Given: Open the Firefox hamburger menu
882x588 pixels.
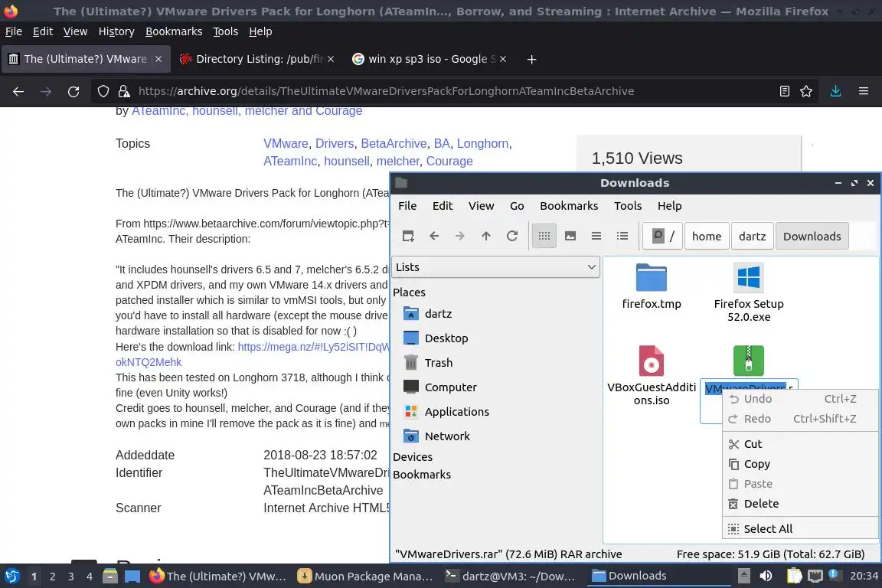Looking at the screenshot, I should [864, 91].
